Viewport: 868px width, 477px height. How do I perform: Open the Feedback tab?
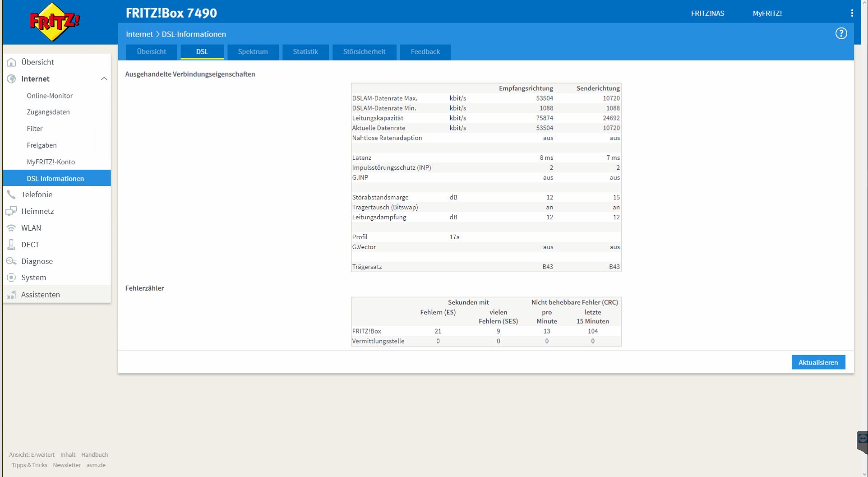(x=425, y=52)
